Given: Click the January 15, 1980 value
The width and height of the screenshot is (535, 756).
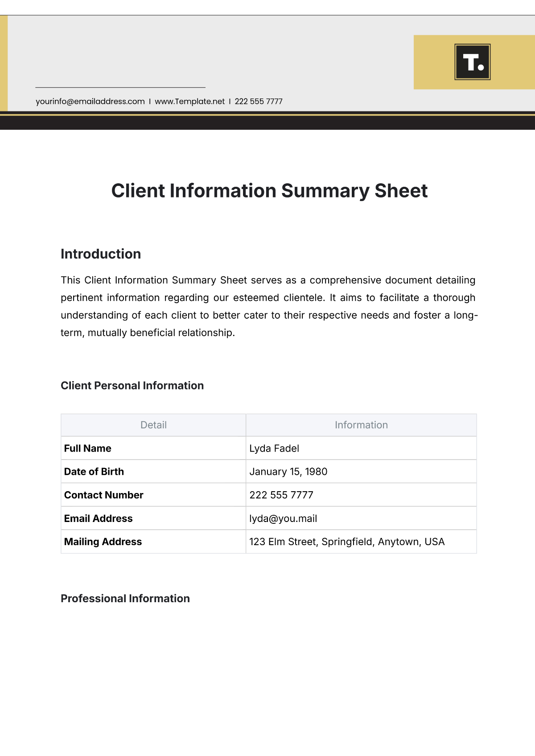Looking at the screenshot, I should tap(288, 472).
